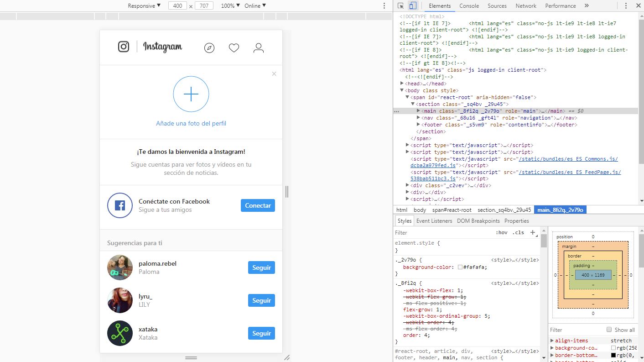This screenshot has height=362, width=644.
Task: Select section._sq4bv._29u45 breadcrumb
Action: coord(504,210)
